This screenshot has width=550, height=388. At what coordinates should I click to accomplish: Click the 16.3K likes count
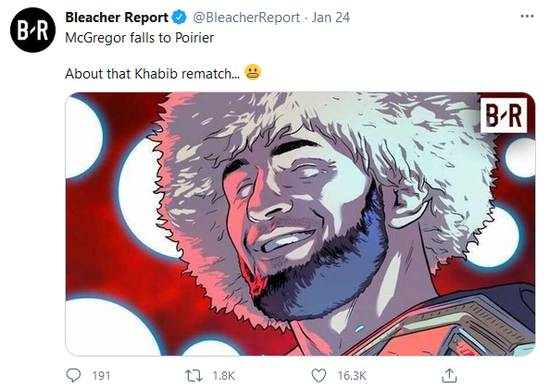click(352, 376)
